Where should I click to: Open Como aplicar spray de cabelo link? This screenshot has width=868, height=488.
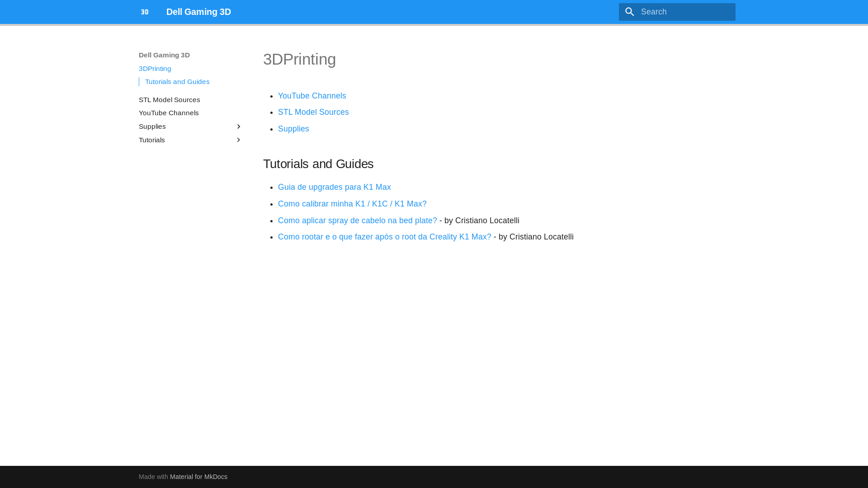pos(358,221)
